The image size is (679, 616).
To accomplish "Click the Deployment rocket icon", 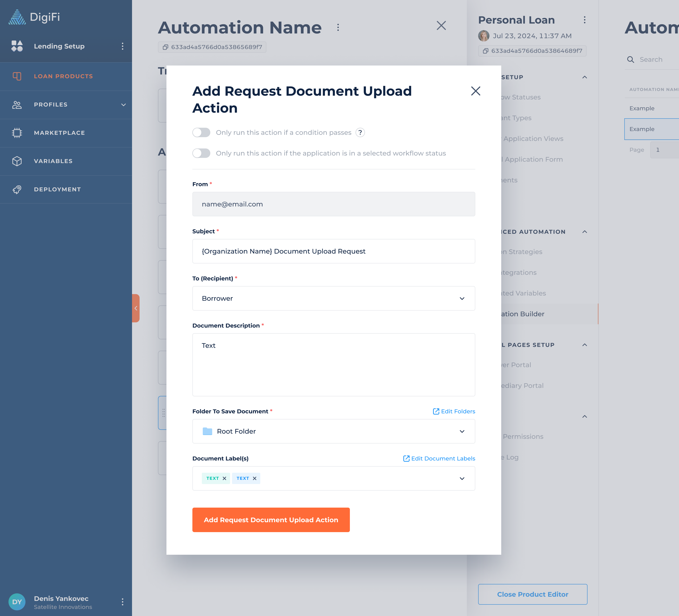I will pyautogui.click(x=17, y=189).
